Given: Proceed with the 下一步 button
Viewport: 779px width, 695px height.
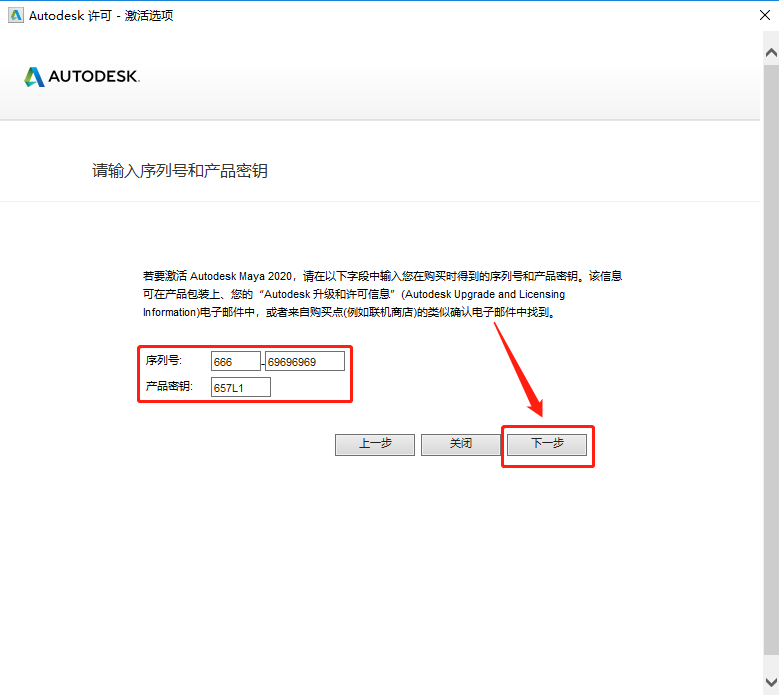Looking at the screenshot, I should [547, 445].
